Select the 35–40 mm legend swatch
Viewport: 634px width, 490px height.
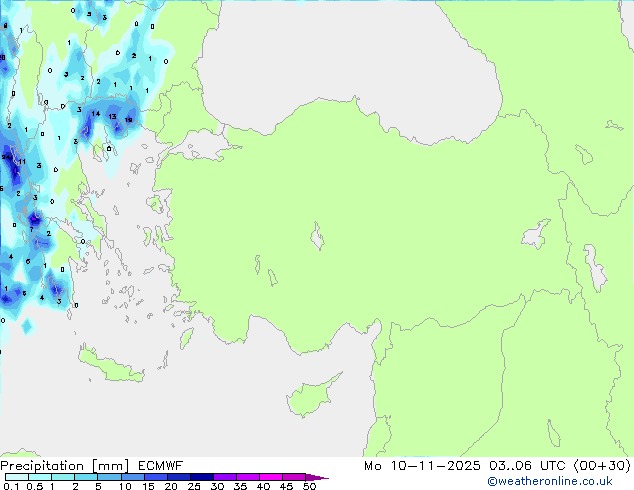[247, 477]
